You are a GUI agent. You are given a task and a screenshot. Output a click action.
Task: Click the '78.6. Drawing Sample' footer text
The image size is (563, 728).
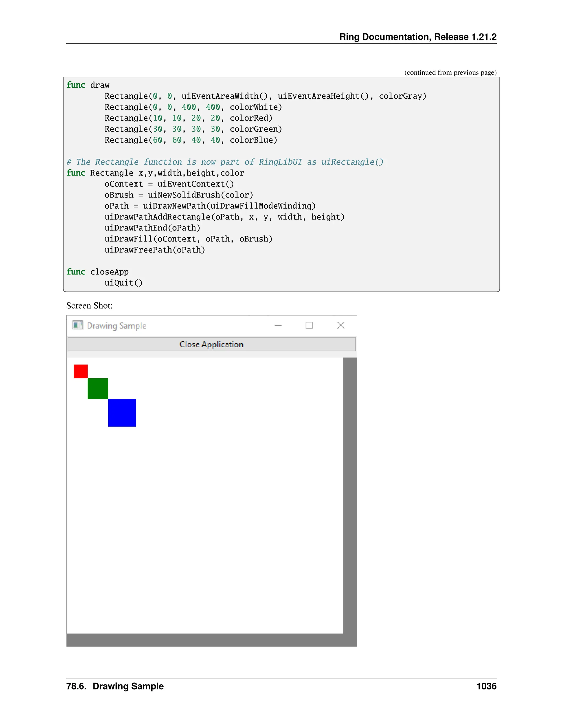tap(115, 686)
